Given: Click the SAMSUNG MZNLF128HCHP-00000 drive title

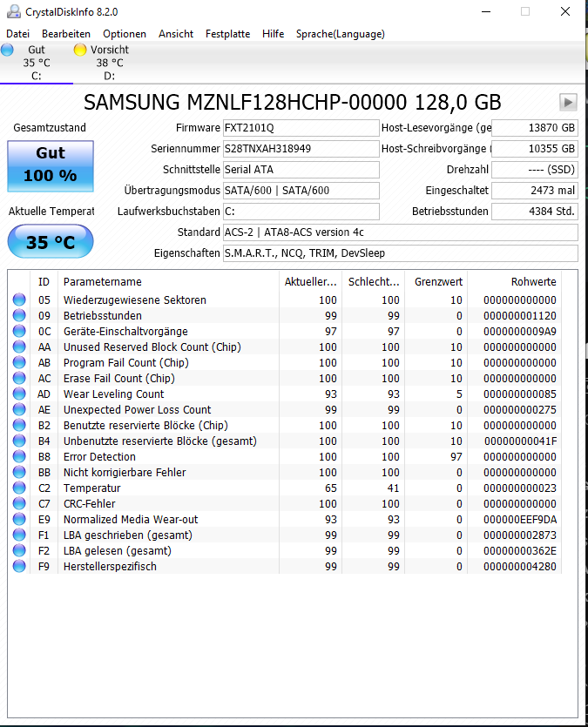Looking at the screenshot, I should point(292,103).
